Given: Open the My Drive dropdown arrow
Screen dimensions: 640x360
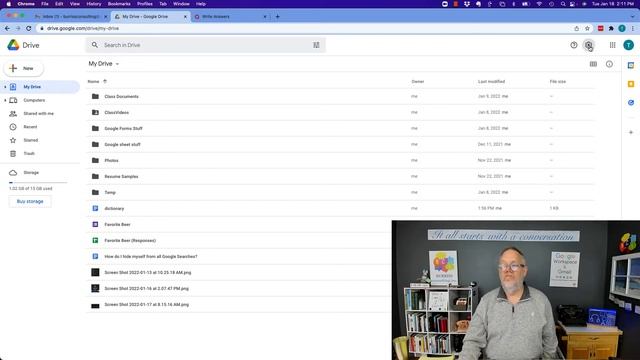Looking at the screenshot, I should click(x=117, y=64).
